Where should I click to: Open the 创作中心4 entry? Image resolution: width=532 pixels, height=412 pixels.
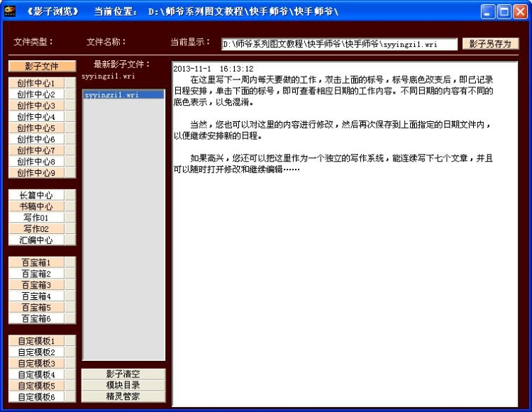36,116
